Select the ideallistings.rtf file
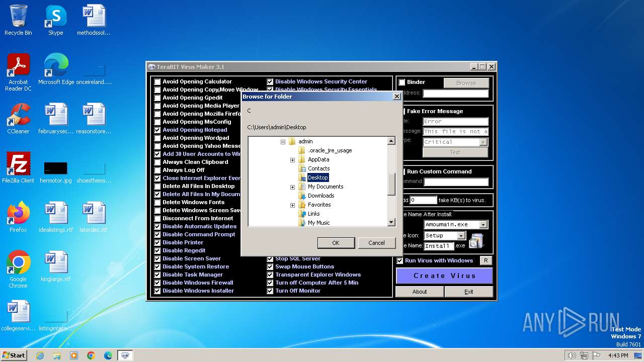 click(x=56, y=217)
